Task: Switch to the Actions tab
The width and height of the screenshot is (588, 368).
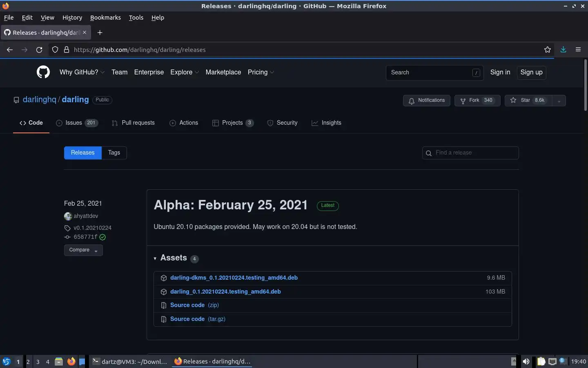Action: 184,123
